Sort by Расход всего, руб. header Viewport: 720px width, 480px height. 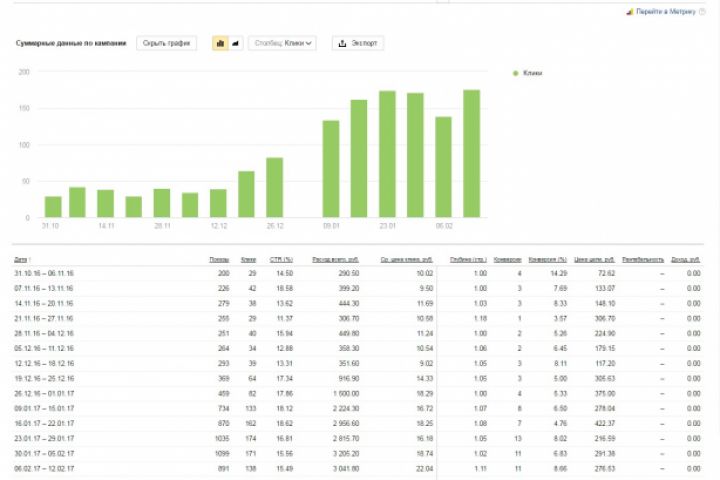point(335,260)
